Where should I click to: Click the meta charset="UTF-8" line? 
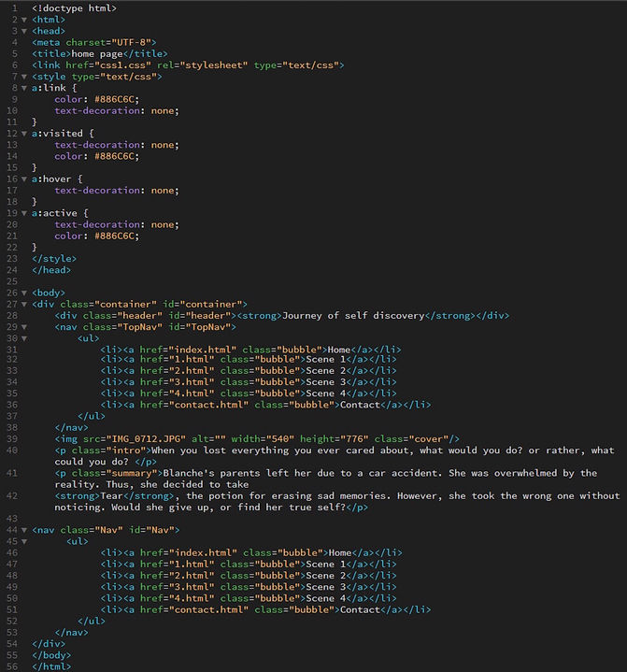(93, 42)
